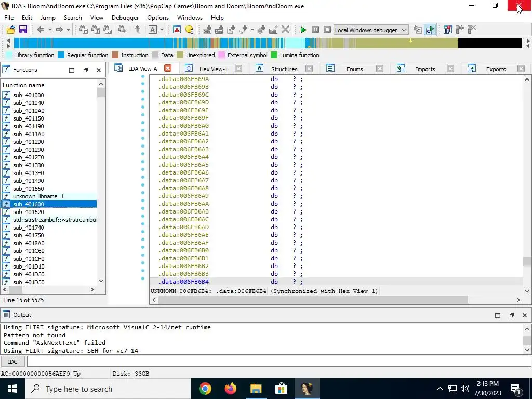Image resolution: width=532 pixels, height=399 pixels.
Task: Click the gray X undefine icon
Action: click(286, 30)
